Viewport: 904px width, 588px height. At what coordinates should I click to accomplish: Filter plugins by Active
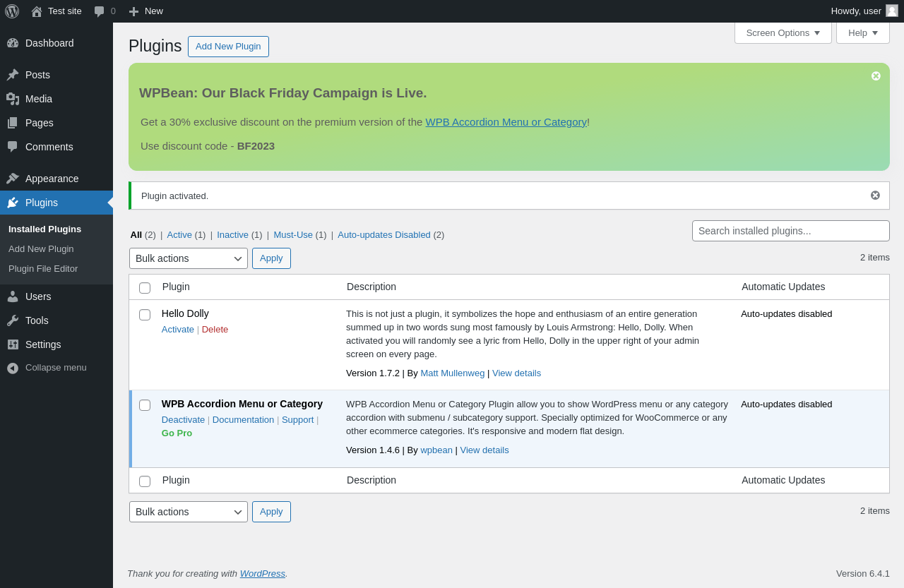coord(179,235)
